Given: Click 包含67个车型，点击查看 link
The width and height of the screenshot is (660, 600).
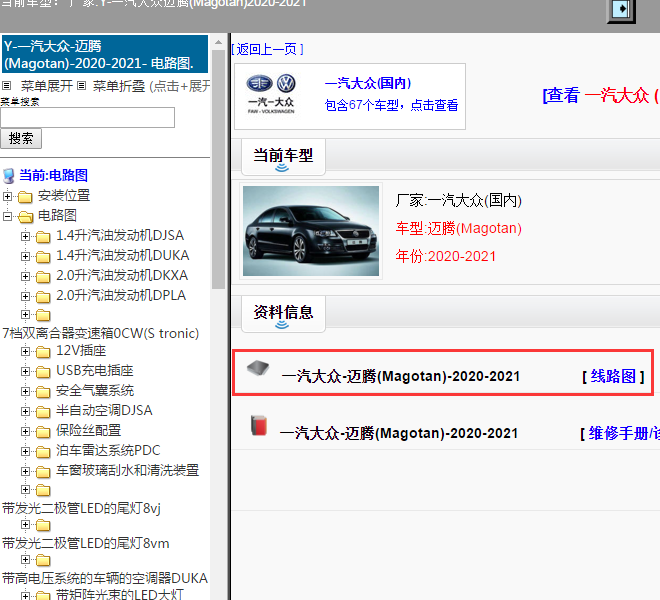Looking at the screenshot, I should tap(391, 105).
